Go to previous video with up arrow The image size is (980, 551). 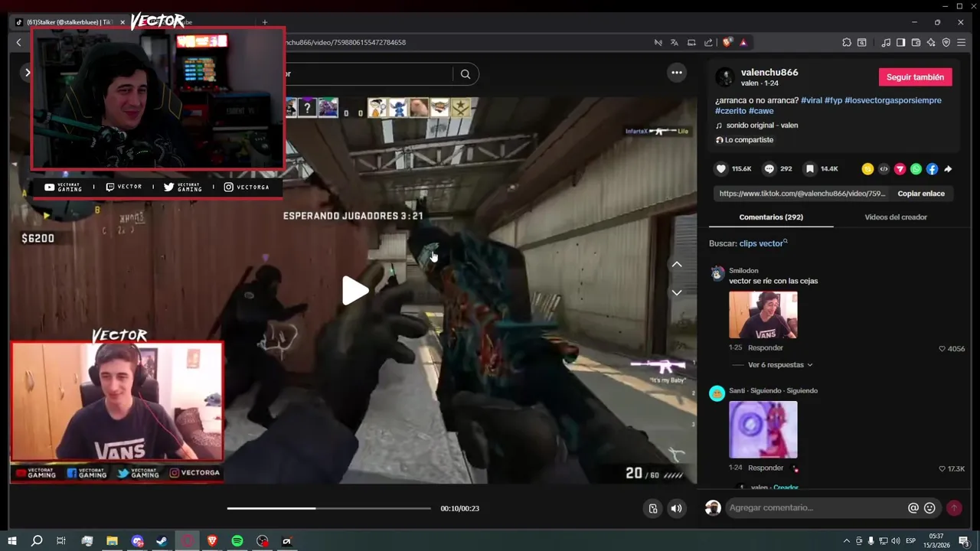[x=677, y=264]
